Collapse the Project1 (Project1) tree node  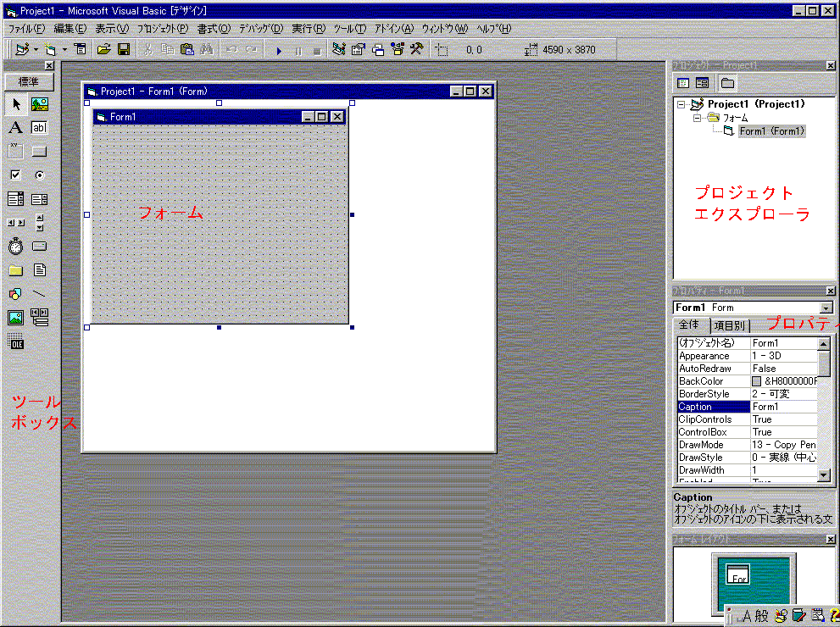[x=681, y=104]
